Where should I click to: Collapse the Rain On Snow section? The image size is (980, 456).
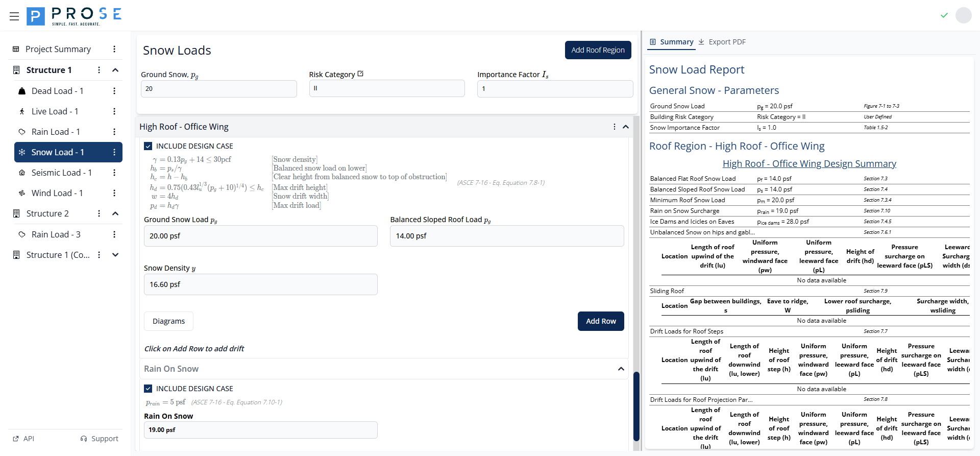pyautogui.click(x=621, y=369)
